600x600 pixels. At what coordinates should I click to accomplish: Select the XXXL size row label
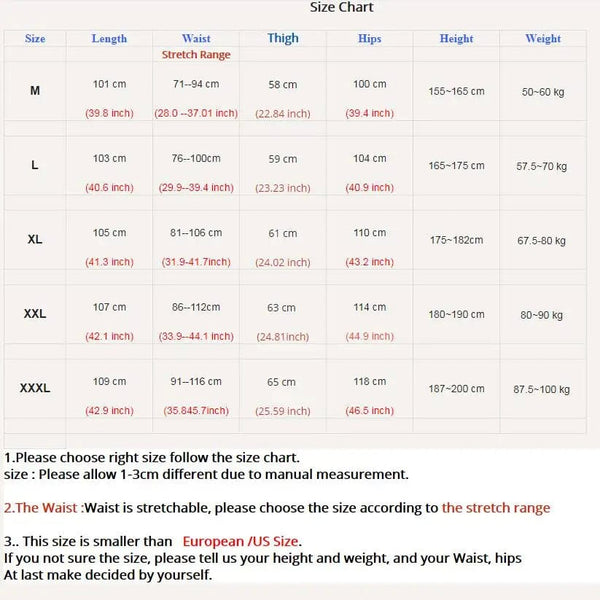35,388
